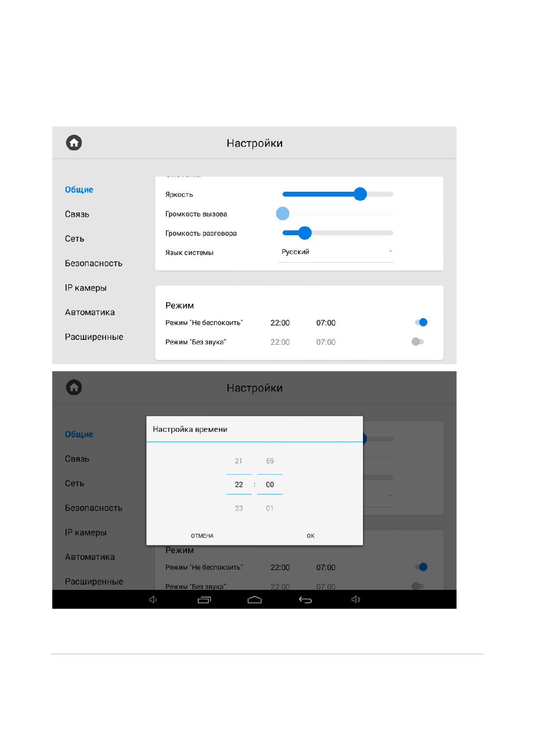Open the Язык системы dropdown showing Русский
Image resolution: width=535 pixels, height=756 pixels.
point(336,252)
